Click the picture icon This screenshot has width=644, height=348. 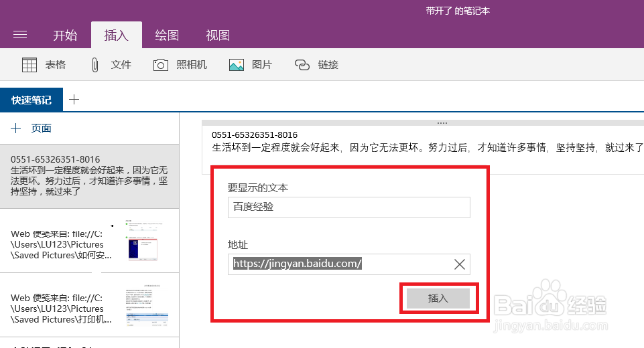(236, 65)
